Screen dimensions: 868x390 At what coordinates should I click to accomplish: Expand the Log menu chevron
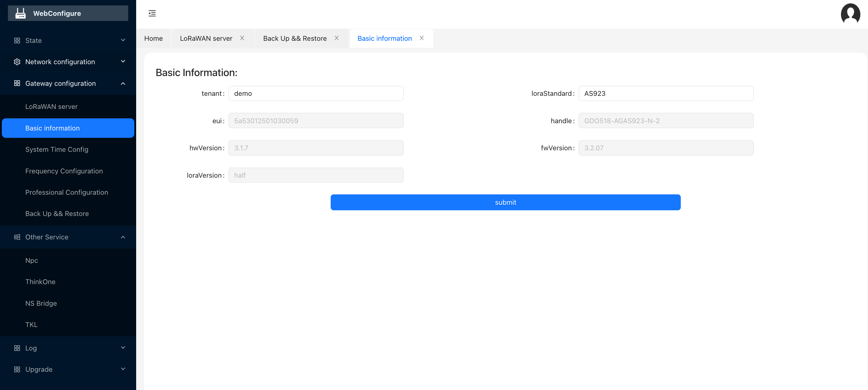pos(123,348)
